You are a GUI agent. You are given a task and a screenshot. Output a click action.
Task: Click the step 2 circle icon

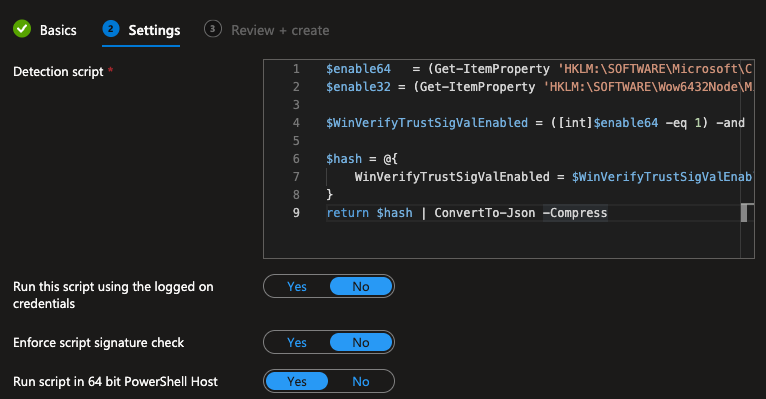click(x=111, y=29)
